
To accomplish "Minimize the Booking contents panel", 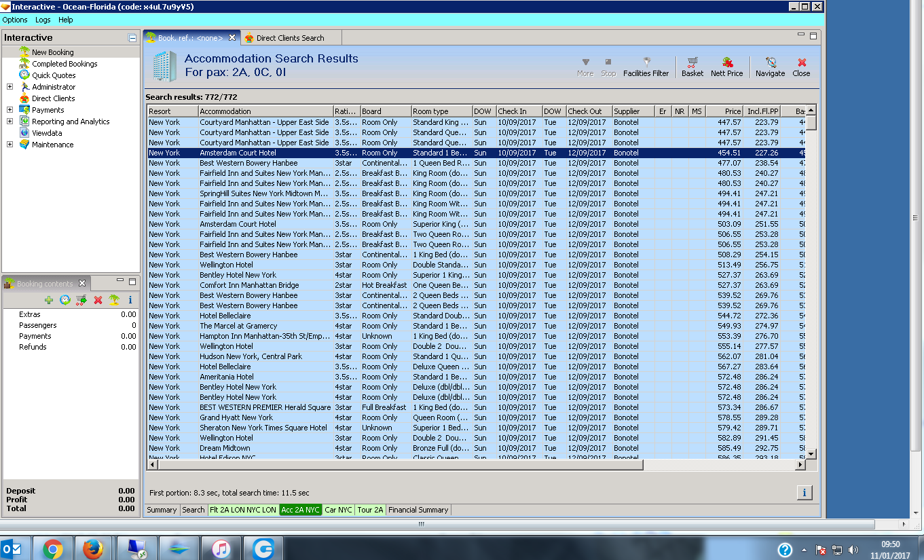I will pyautogui.click(x=120, y=281).
